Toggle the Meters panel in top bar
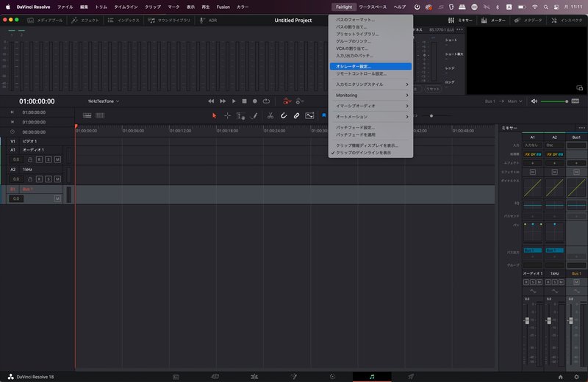 pyautogui.click(x=493, y=21)
